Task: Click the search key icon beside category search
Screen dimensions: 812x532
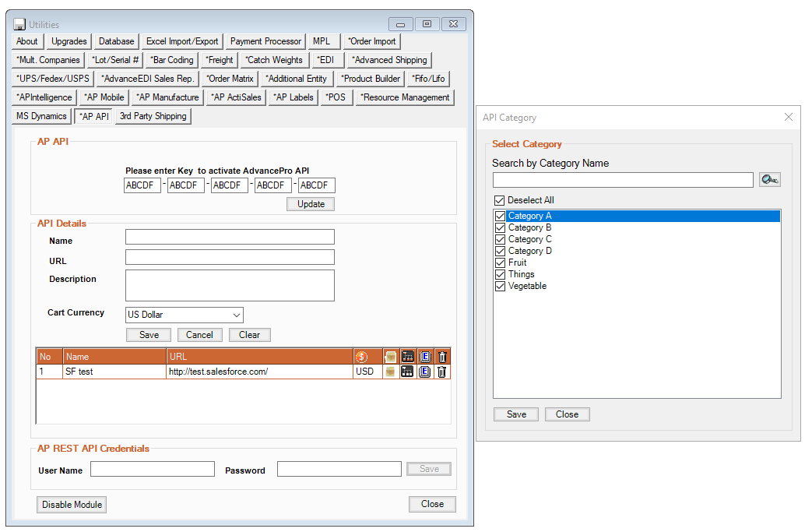Action: [x=769, y=180]
